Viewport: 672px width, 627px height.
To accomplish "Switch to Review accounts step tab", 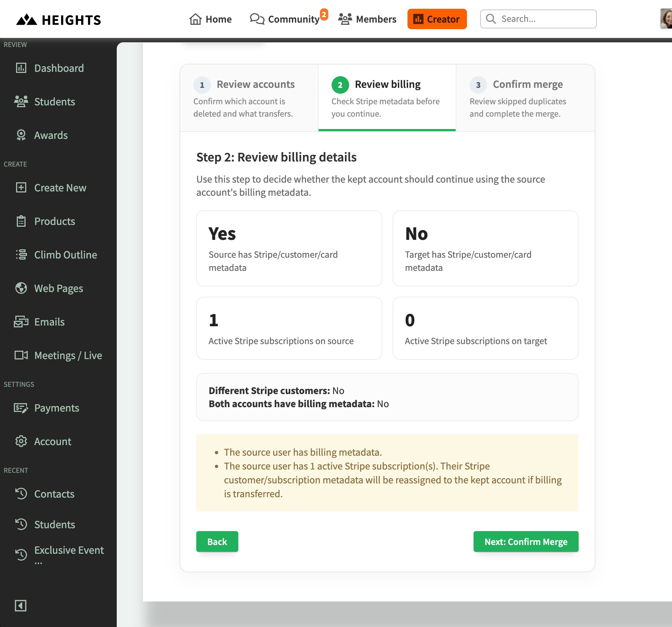I will pos(249,98).
